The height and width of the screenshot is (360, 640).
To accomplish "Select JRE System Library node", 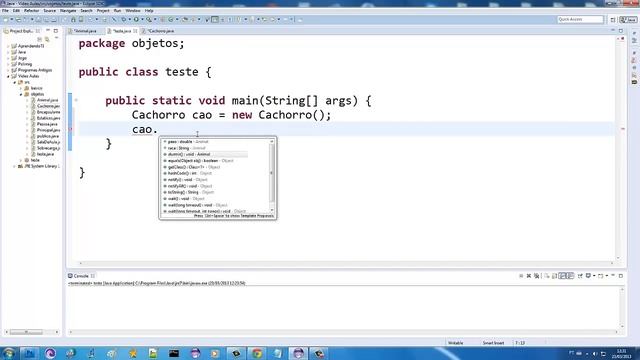I will [38, 166].
